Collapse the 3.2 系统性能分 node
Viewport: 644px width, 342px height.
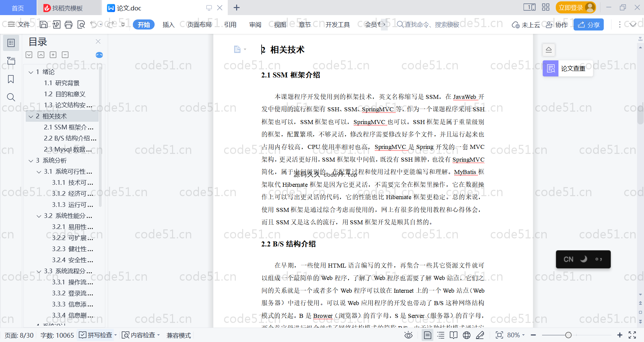[39, 216]
